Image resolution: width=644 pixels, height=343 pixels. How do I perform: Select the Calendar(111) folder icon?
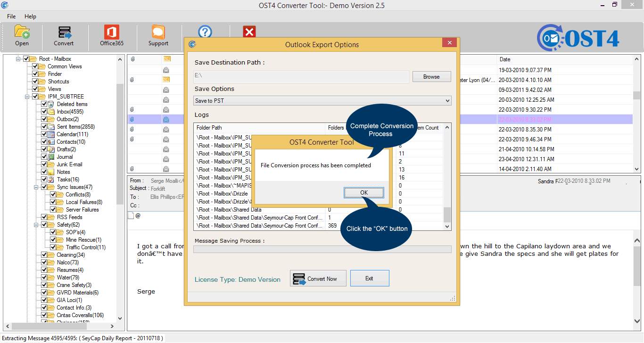pos(51,134)
